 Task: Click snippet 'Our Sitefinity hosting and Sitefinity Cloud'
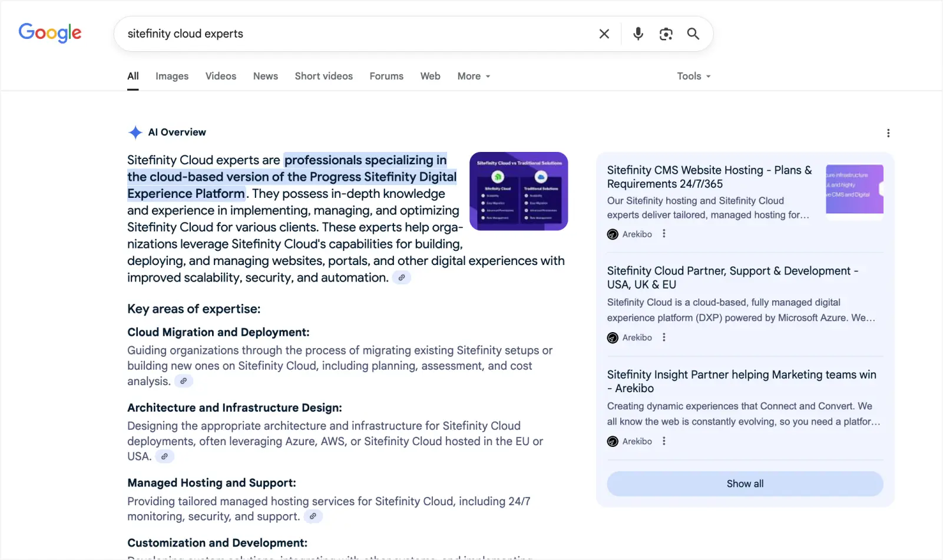[696, 201]
